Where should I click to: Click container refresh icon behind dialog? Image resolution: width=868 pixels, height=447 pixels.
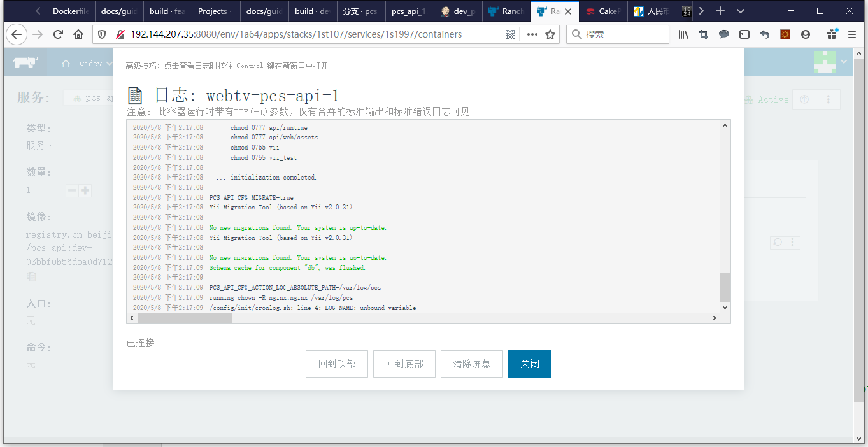pyautogui.click(x=778, y=243)
